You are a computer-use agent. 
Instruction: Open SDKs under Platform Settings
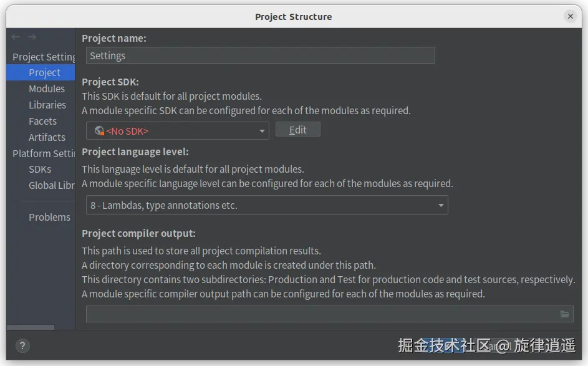pyautogui.click(x=40, y=169)
